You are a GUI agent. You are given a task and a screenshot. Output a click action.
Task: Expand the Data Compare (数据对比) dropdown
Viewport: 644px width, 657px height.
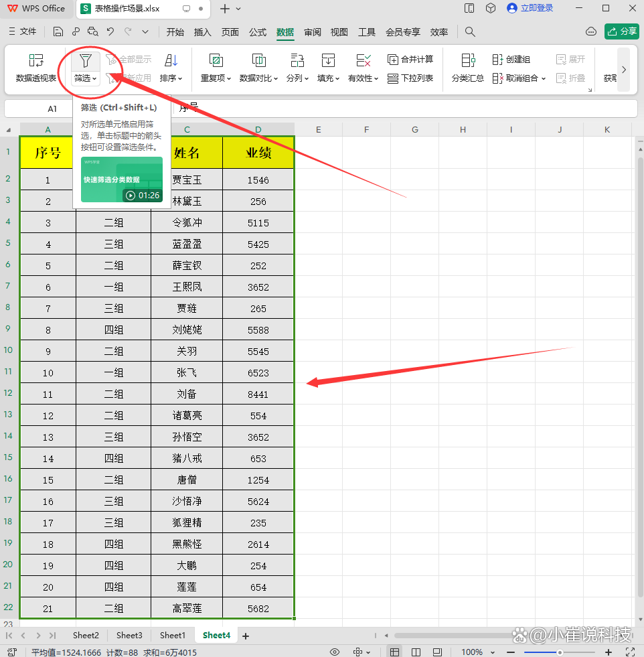coord(276,79)
